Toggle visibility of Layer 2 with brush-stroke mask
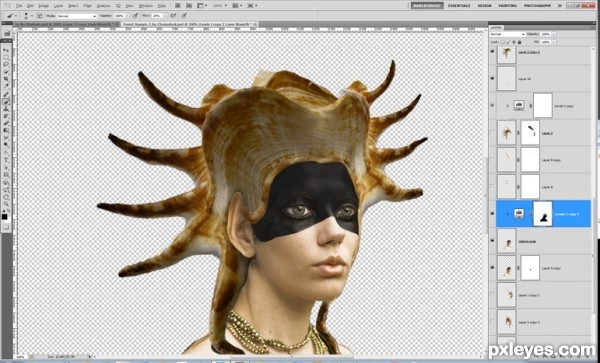The width and height of the screenshot is (600, 363). (492, 133)
